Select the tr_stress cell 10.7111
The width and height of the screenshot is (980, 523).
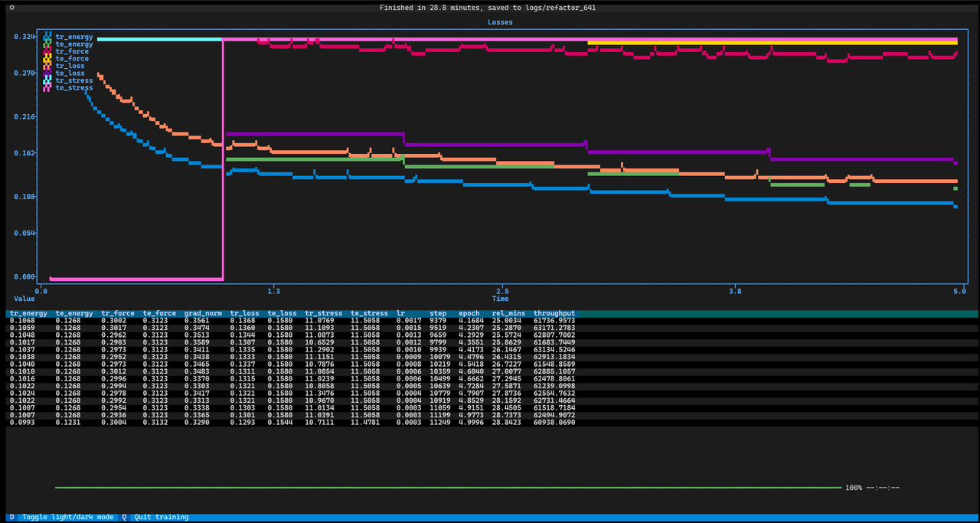[x=320, y=422]
